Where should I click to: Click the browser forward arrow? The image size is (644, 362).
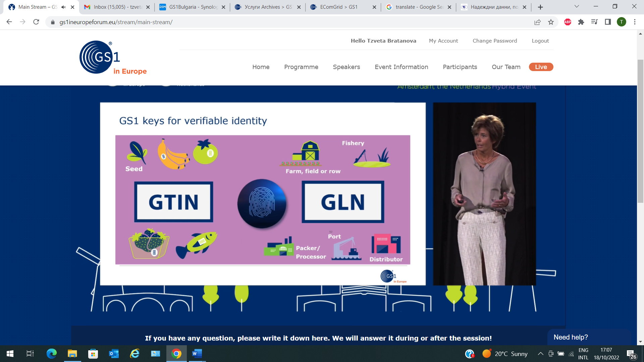(22, 22)
